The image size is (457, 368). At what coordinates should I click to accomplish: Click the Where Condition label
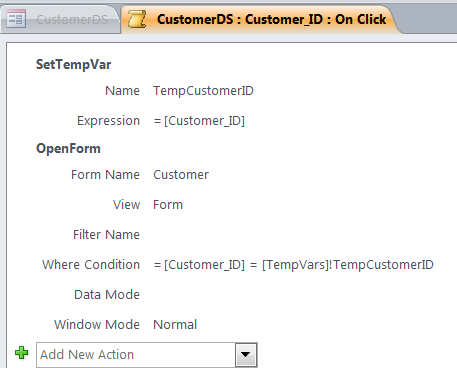click(x=91, y=265)
